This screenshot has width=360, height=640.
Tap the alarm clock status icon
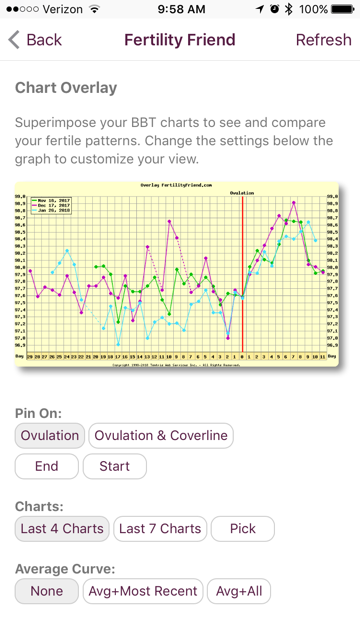[x=275, y=9]
